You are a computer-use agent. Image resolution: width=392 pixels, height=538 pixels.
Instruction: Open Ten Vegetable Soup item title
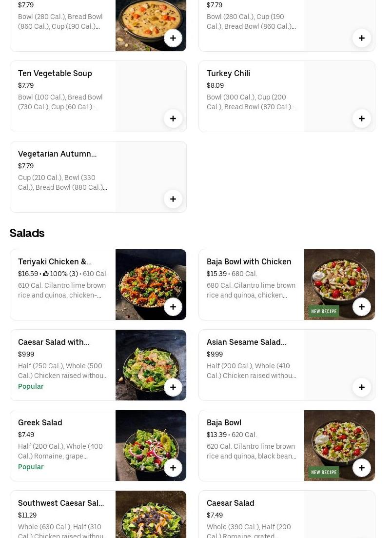55,73
